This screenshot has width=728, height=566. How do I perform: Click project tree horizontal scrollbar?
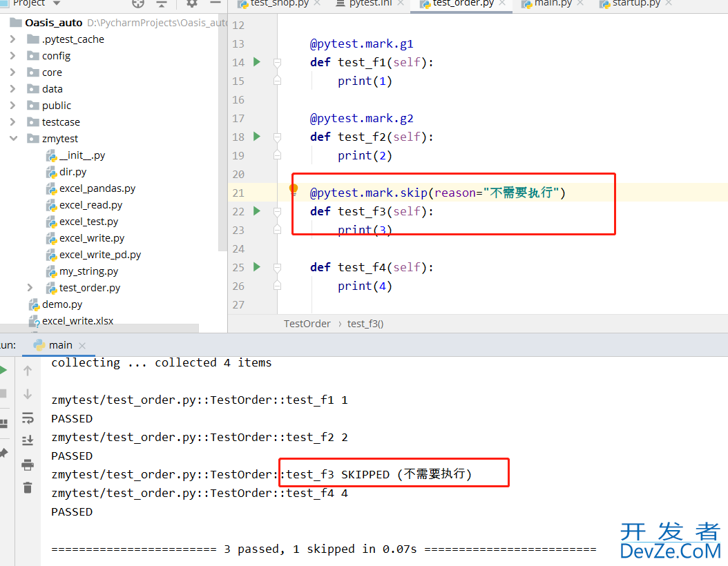[x=99, y=328]
